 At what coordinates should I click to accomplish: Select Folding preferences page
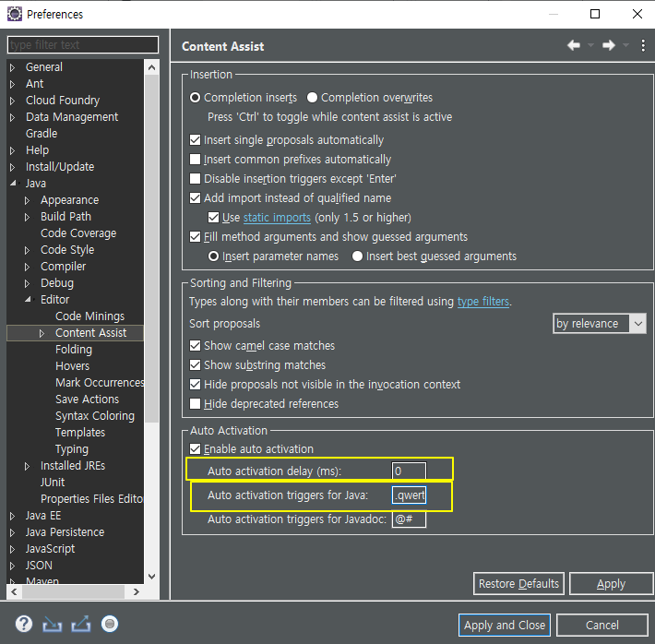74,350
